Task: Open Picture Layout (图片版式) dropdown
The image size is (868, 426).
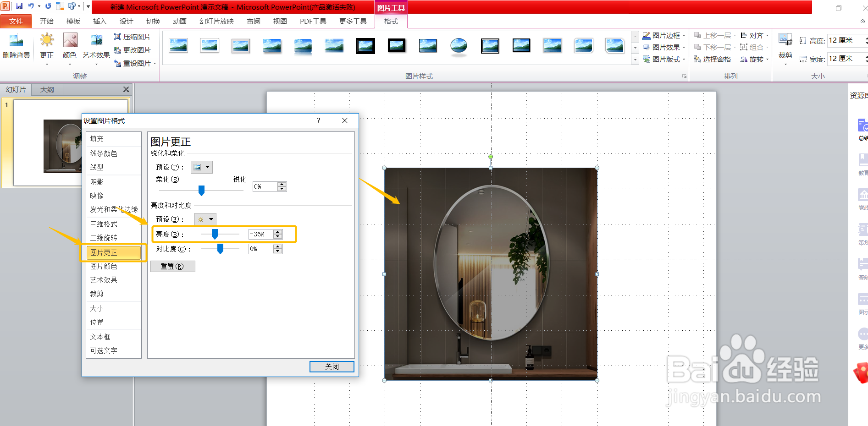Action: [664, 59]
